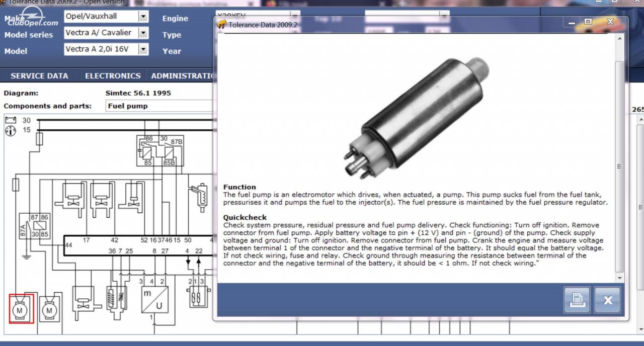Open the ADMINISTRATION menu

(x=183, y=76)
